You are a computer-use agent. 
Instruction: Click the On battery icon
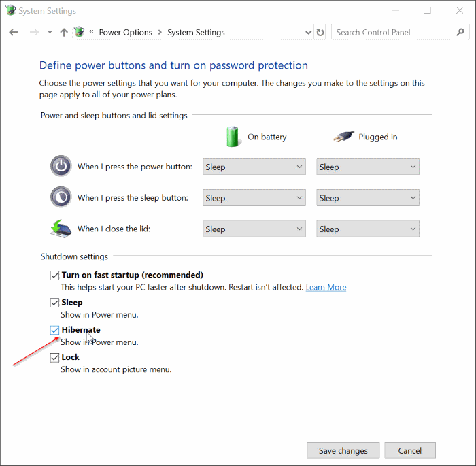pos(233,137)
